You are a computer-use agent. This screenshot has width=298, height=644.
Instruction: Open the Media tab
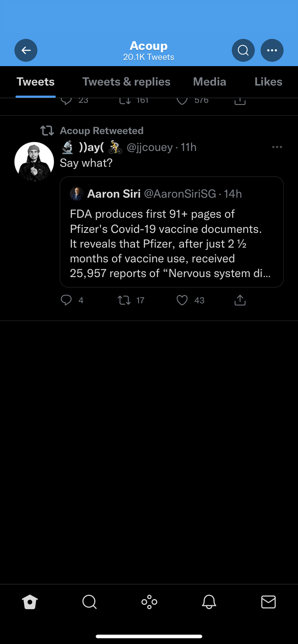click(209, 82)
